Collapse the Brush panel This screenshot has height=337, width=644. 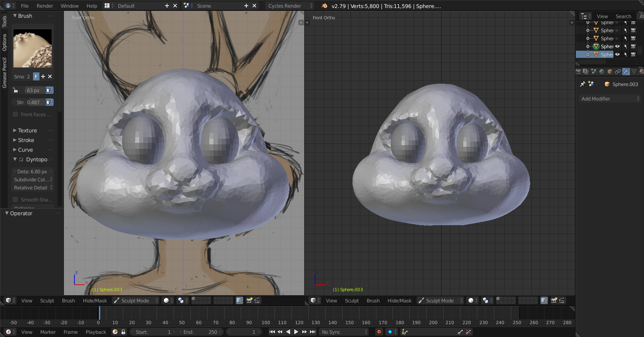coord(25,16)
